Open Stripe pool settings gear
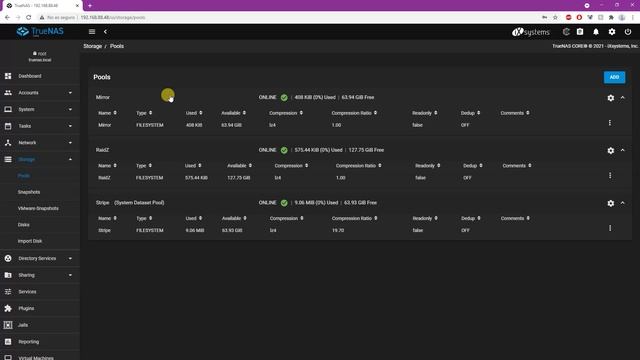This screenshot has height=360, width=640. coord(611,203)
